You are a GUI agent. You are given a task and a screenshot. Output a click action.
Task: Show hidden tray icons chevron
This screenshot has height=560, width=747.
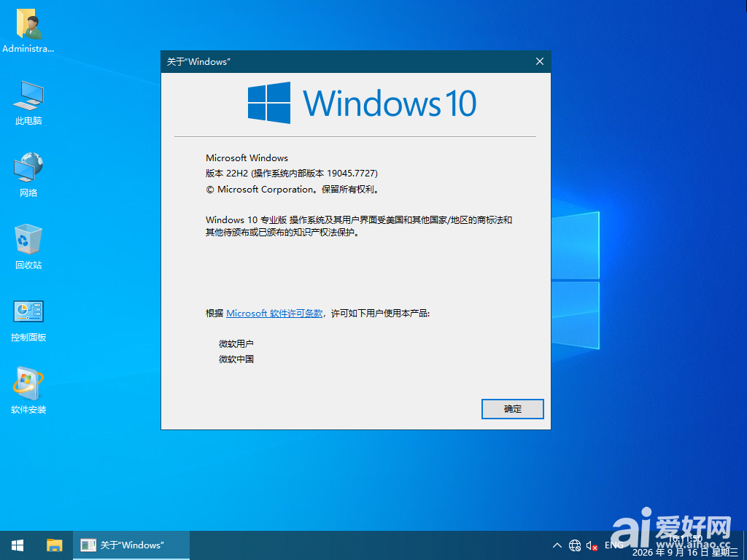557,545
